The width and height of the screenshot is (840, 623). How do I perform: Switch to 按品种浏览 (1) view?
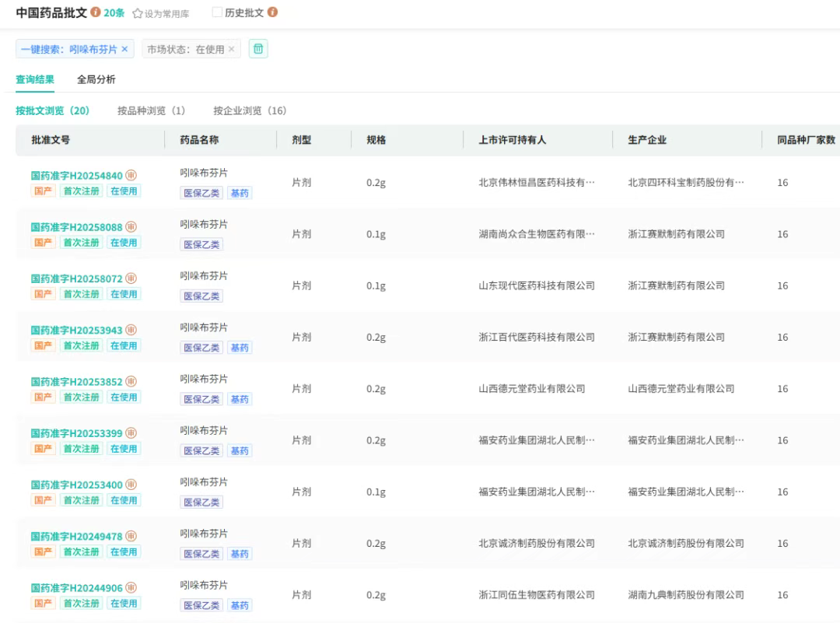151,110
